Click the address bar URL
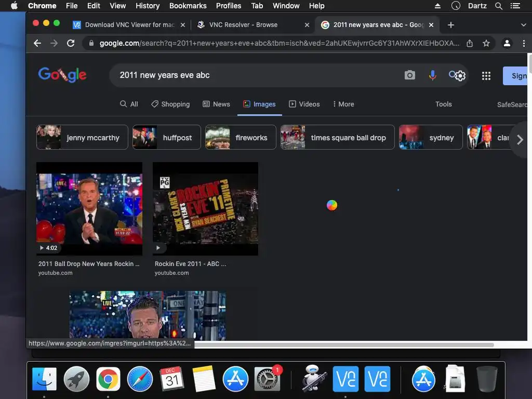This screenshot has width=532, height=399. (x=279, y=43)
